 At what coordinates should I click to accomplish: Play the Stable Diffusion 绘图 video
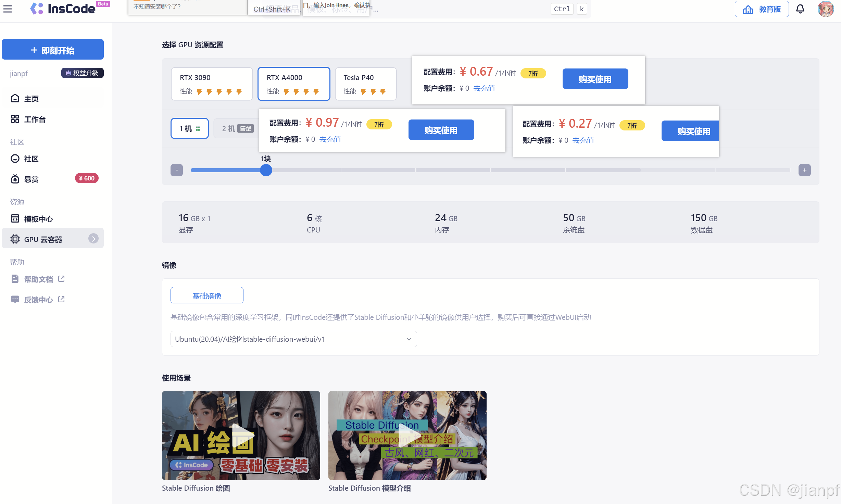coord(241,435)
